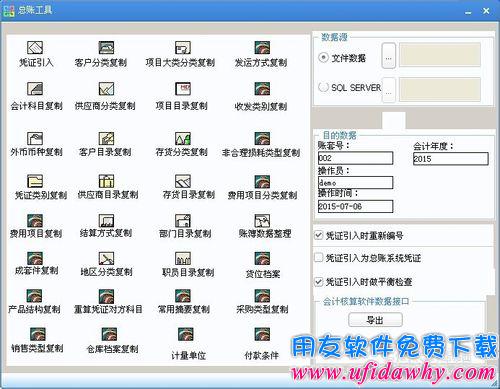Launch 凭证类别复制 icon
The height and width of the screenshot is (389, 500).
point(35,181)
